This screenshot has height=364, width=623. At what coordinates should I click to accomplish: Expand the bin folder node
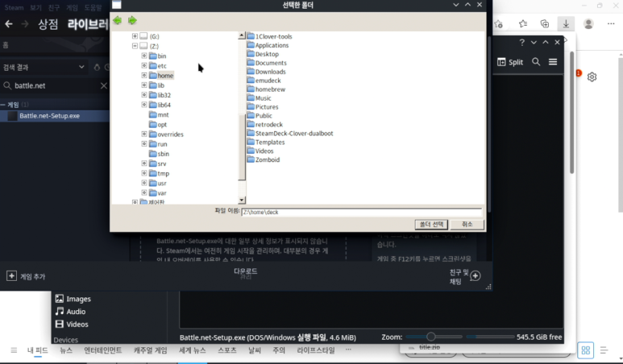click(144, 56)
